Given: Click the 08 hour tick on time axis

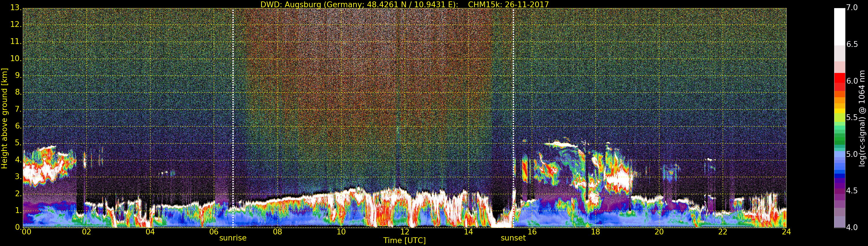Looking at the screenshot, I should tap(277, 232).
